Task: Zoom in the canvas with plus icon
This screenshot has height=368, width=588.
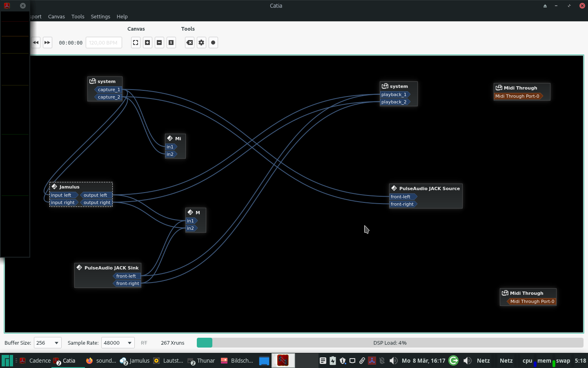Action: pos(147,43)
